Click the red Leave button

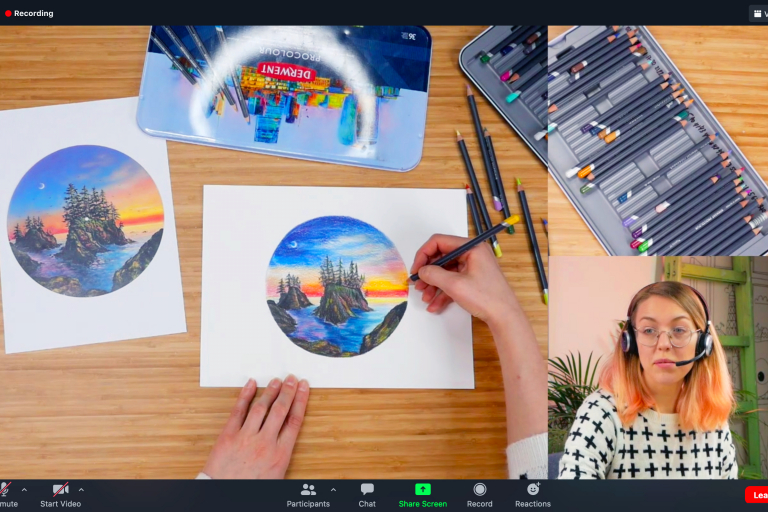(x=757, y=495)
